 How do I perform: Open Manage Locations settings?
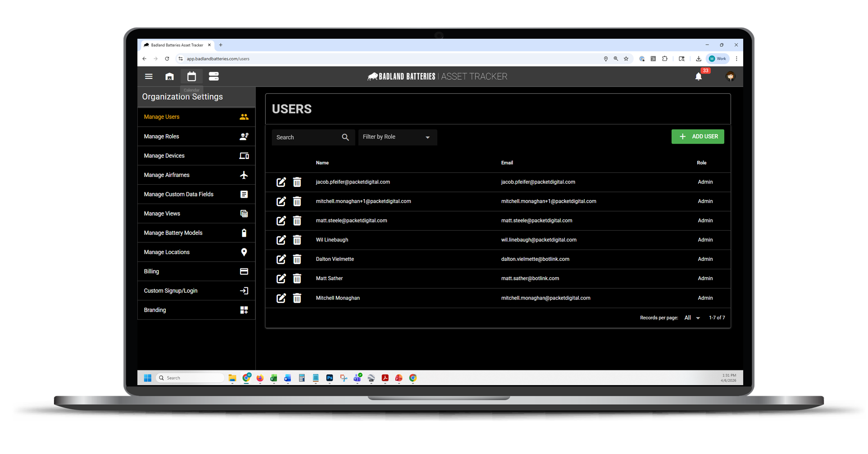[196, 253]
